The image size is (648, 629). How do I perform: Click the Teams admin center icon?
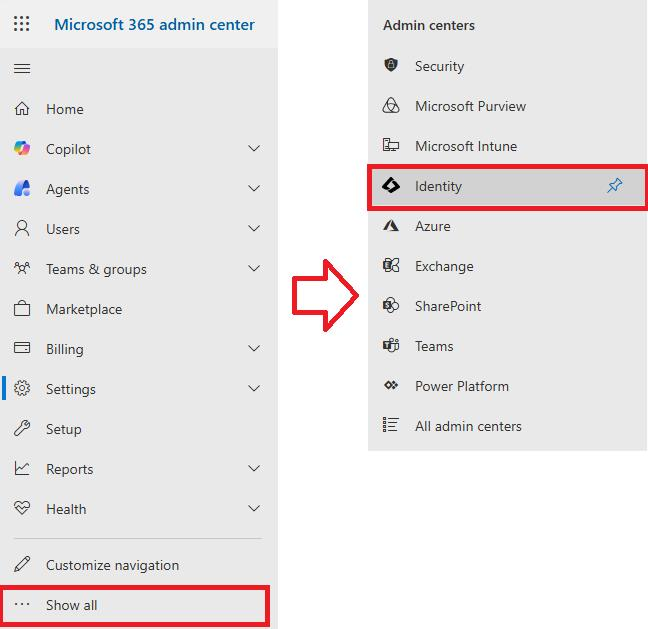point(391,345)
